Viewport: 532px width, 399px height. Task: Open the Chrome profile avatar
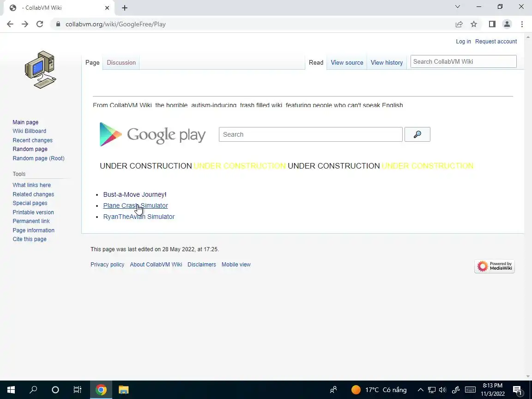[507, 24]
